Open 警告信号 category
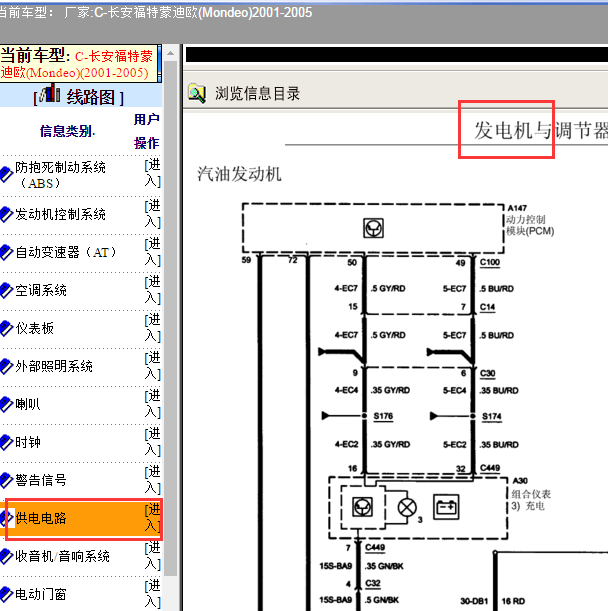608x611 pixels. click(41, 480)
